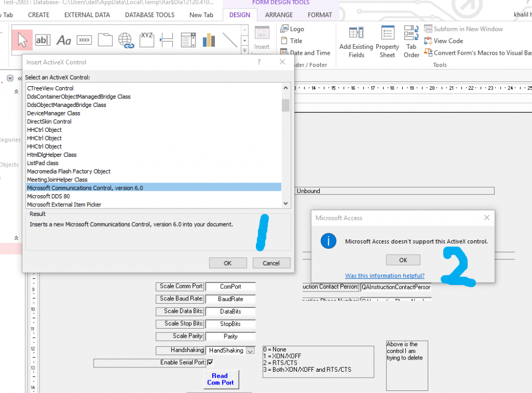Screen dimensions: 532x393
Task: Expand the controls gallery More arrow
Action: coord(245,51)
